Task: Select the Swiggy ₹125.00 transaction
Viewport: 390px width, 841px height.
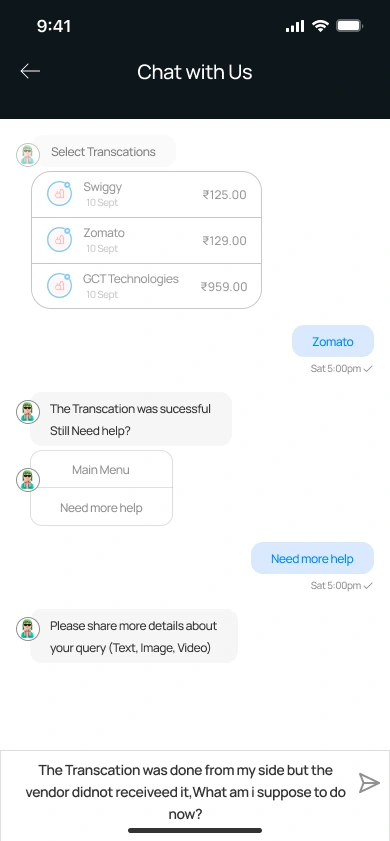Action: point(146,195)
